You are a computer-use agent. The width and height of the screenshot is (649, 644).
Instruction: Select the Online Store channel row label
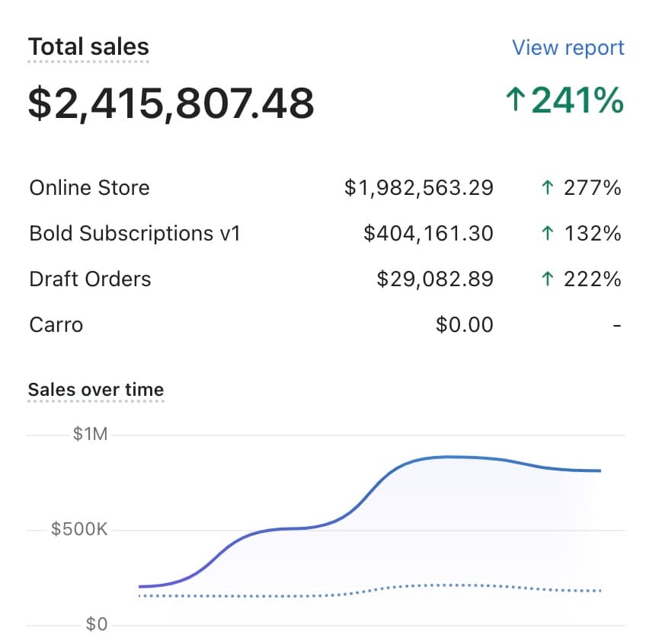tap(89, 188)
